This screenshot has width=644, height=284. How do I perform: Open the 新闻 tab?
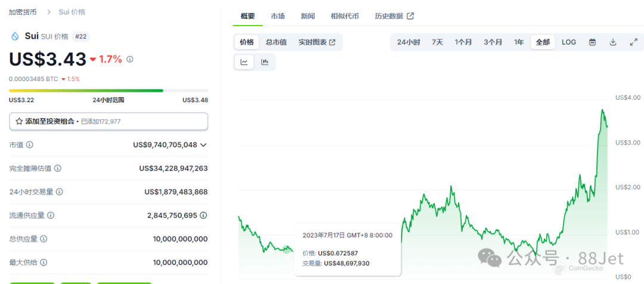tap(308, 16)
